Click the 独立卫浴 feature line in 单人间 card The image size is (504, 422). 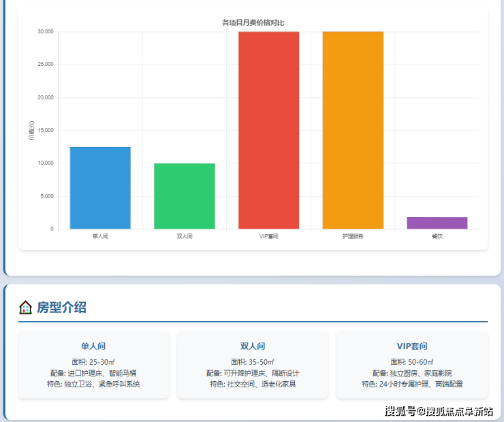pos(93,384)
